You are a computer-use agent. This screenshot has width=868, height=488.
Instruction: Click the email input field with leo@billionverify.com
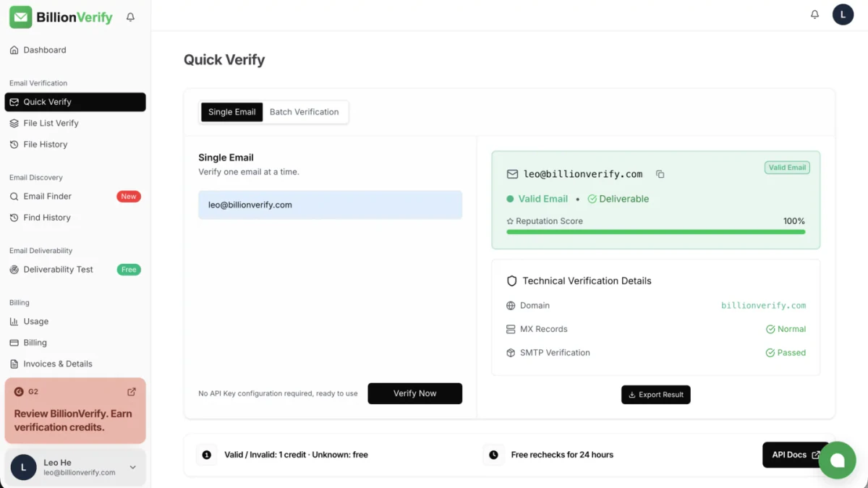331,205
